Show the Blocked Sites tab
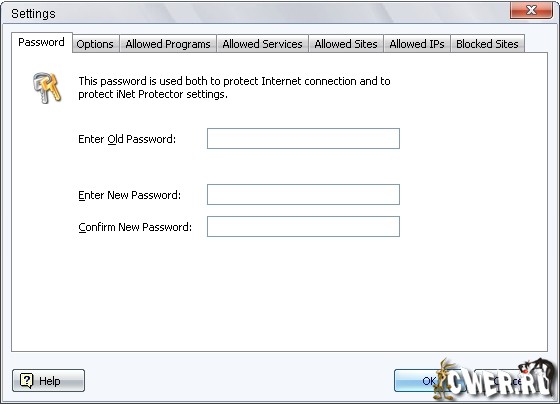The width and height of the screenshot is (560, 404). (x=487, y=44)
